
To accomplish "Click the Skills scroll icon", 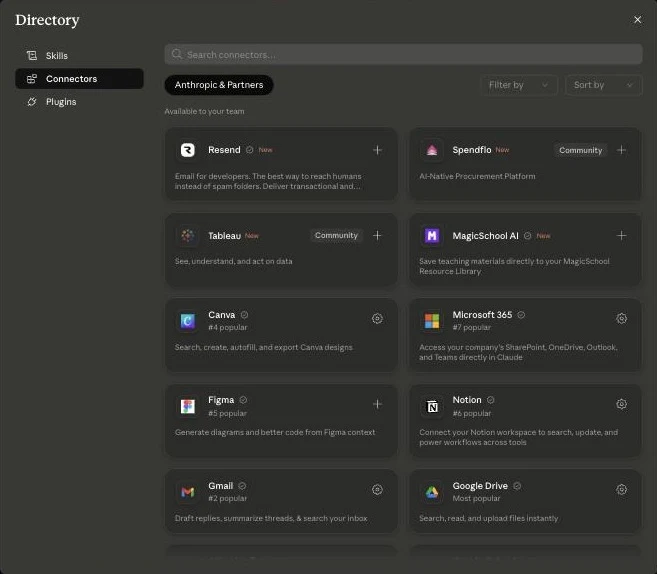I will (x=32, y=56).
